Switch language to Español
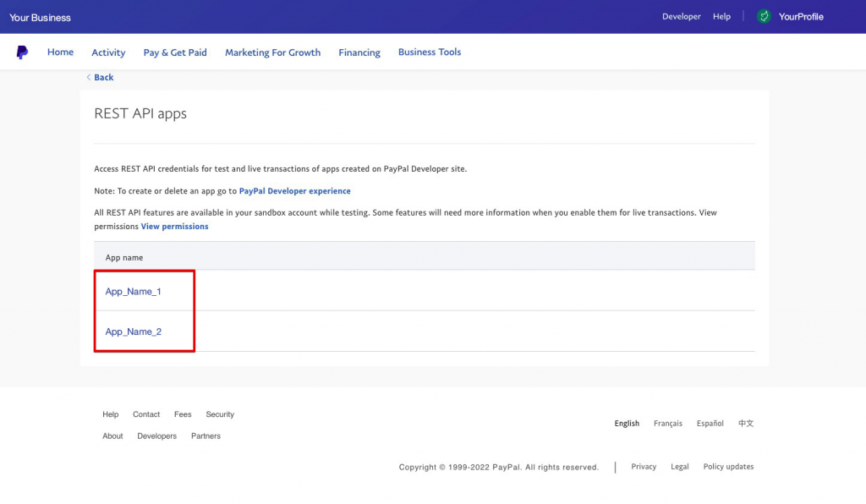Viewport: 866px width, 504px height. tap(710, 424)
